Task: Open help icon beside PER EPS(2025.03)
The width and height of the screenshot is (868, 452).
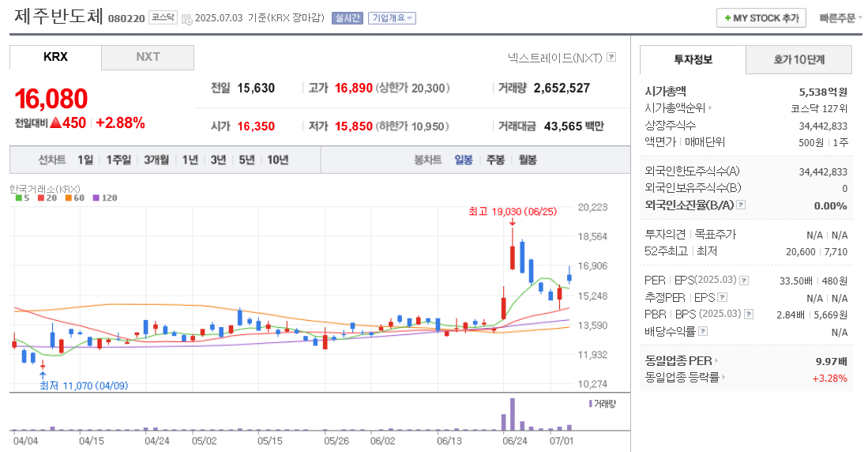Action: tap(744, 281)
